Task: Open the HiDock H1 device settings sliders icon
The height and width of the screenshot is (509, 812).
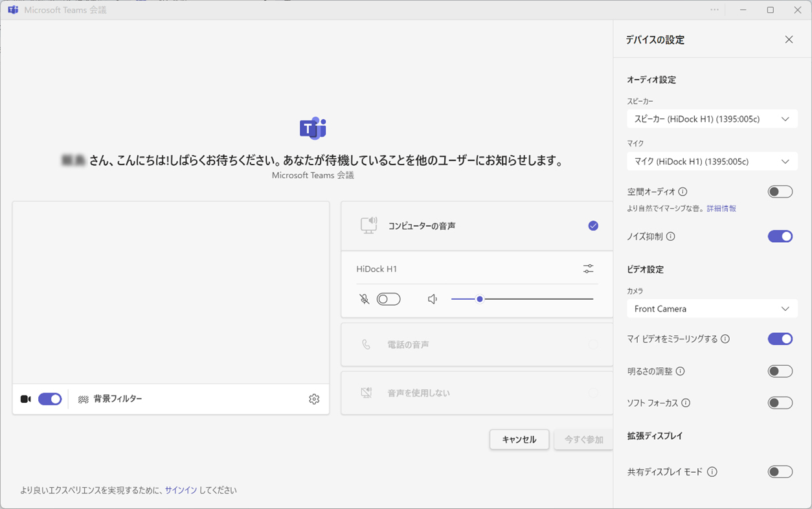Action: click(x=588, y=269)
